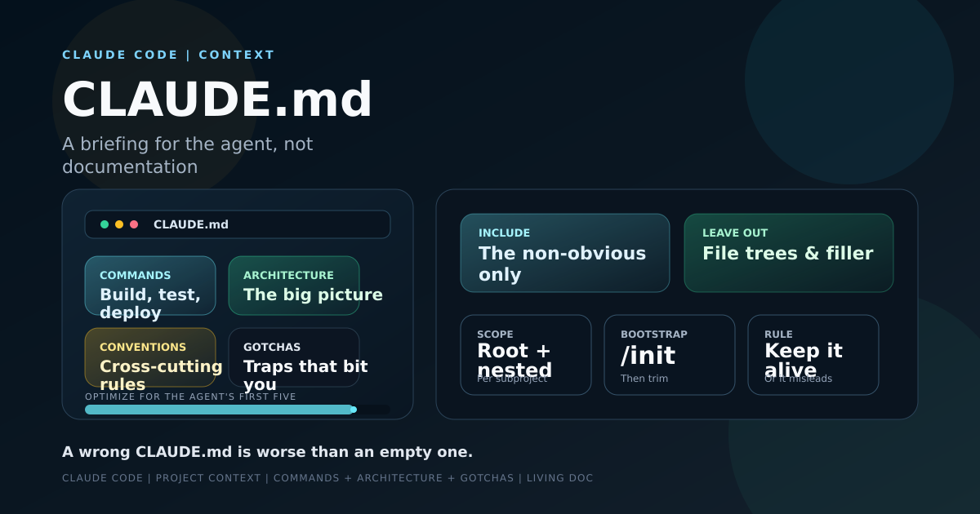This screenshot has width=980, height=514.
Task: Open the Conventions card: Cross-cutting rules
Action: 150,357
